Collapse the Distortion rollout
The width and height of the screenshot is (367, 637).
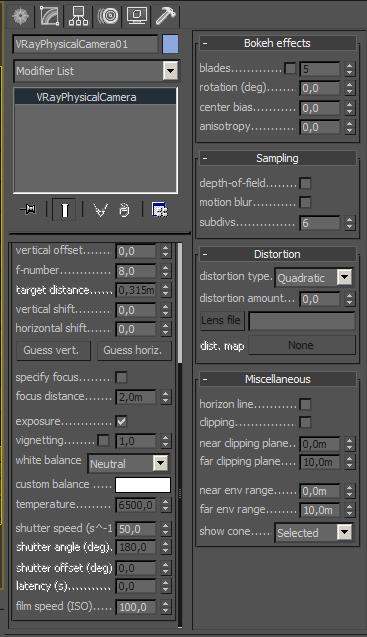[x=277, y=254]
